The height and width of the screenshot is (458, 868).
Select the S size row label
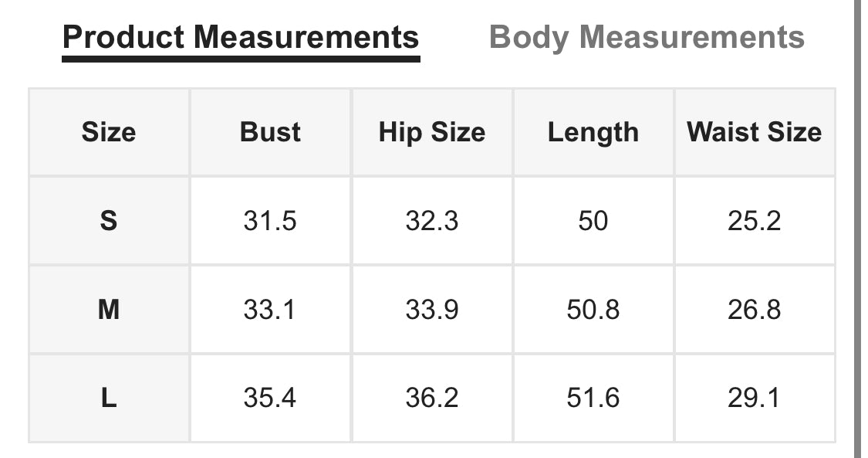click(x=109, y=221)
